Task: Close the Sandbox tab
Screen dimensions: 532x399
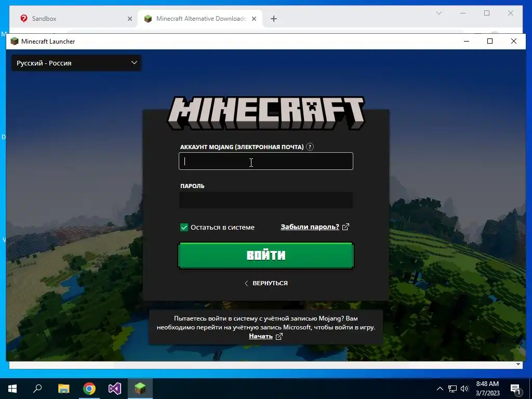Action: click(129, 19)
